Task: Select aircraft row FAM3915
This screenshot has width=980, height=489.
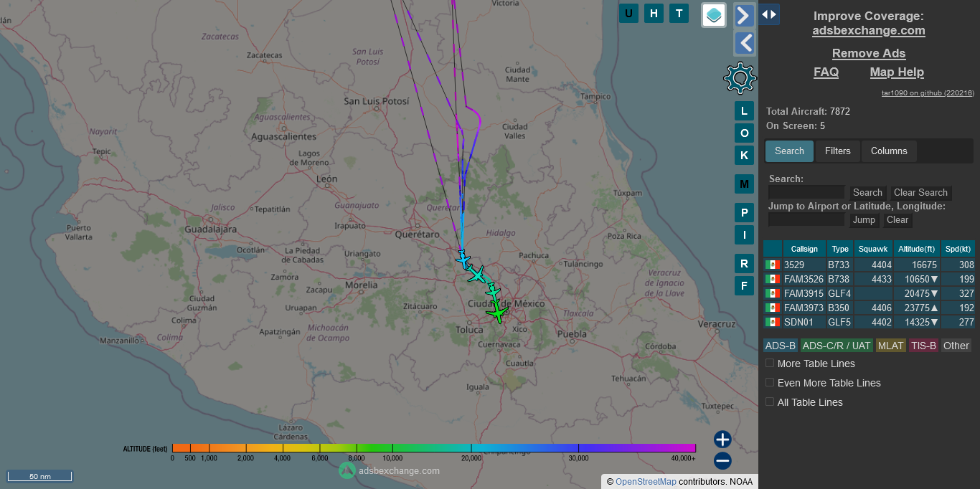Action: pyautogui.click(x=869, y=293)
